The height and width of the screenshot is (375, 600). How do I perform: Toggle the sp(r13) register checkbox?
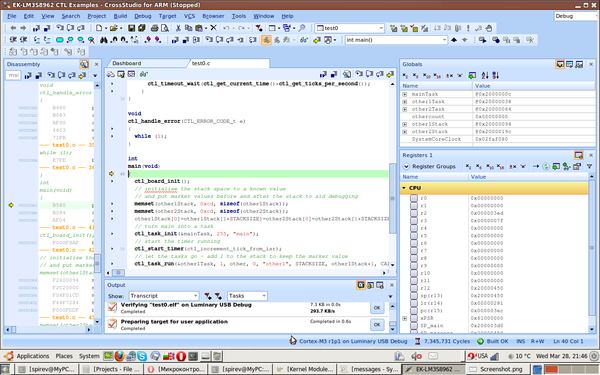click(414, 296)
